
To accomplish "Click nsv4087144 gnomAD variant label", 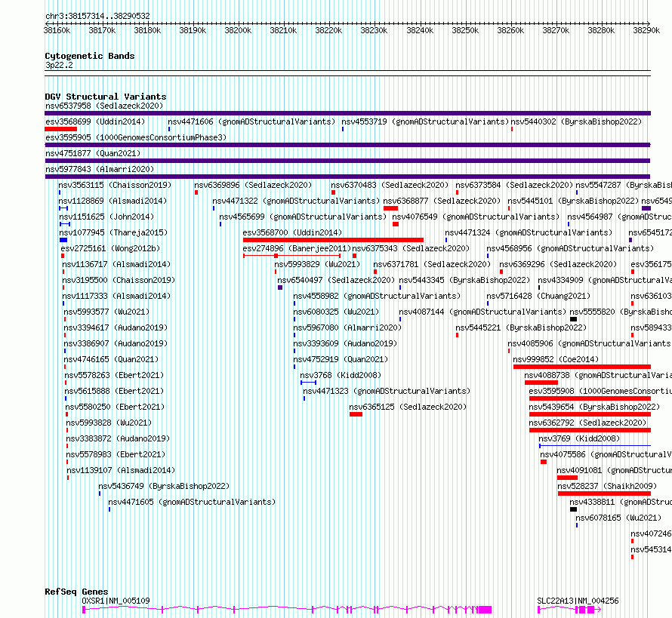I will click(482, 312).
